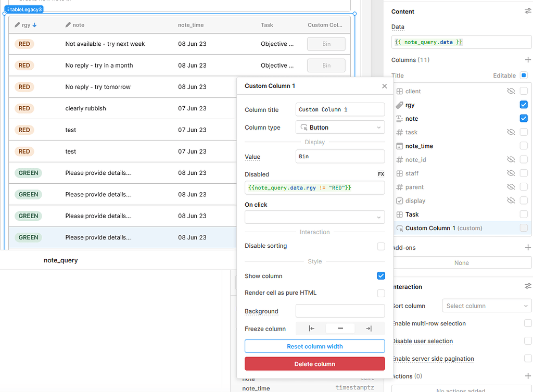
Task: Click the plus icon next to Actions (0)
Action: coord(528,376)
